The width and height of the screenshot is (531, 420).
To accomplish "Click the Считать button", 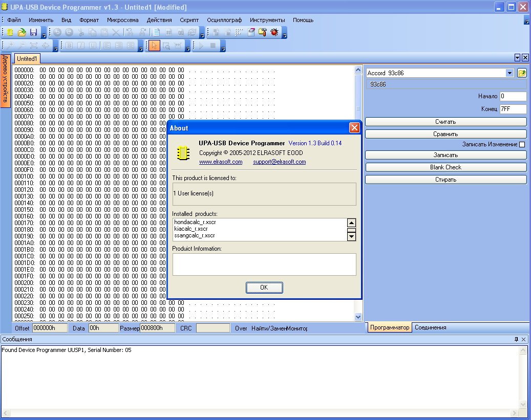I will coord(445,122).
